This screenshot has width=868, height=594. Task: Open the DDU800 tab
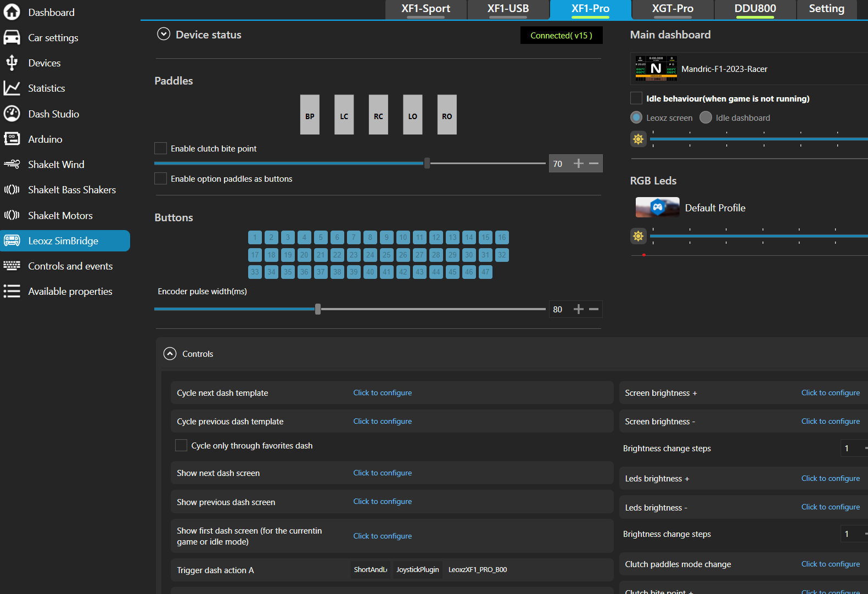tap(755, 9)
